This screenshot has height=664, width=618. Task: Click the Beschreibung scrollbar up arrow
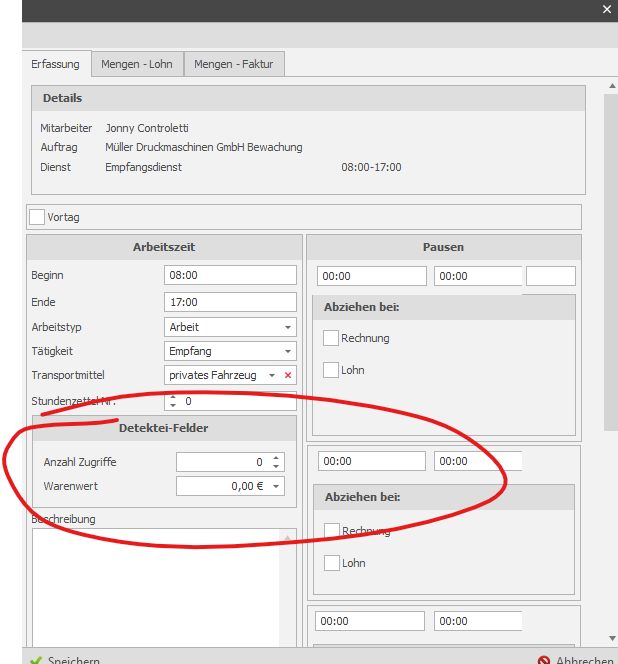288,537
